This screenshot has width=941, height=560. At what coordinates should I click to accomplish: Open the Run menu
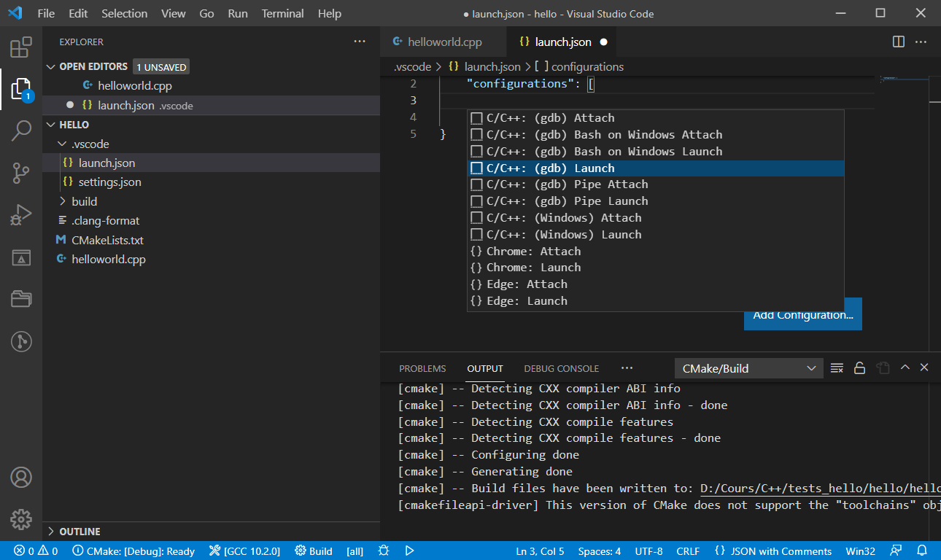237,13
